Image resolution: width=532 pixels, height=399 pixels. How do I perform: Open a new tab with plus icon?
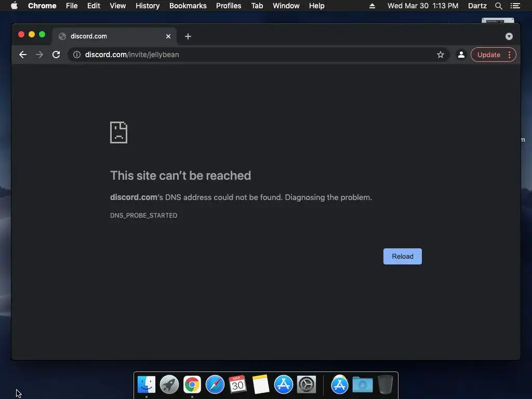pos(188,36)
